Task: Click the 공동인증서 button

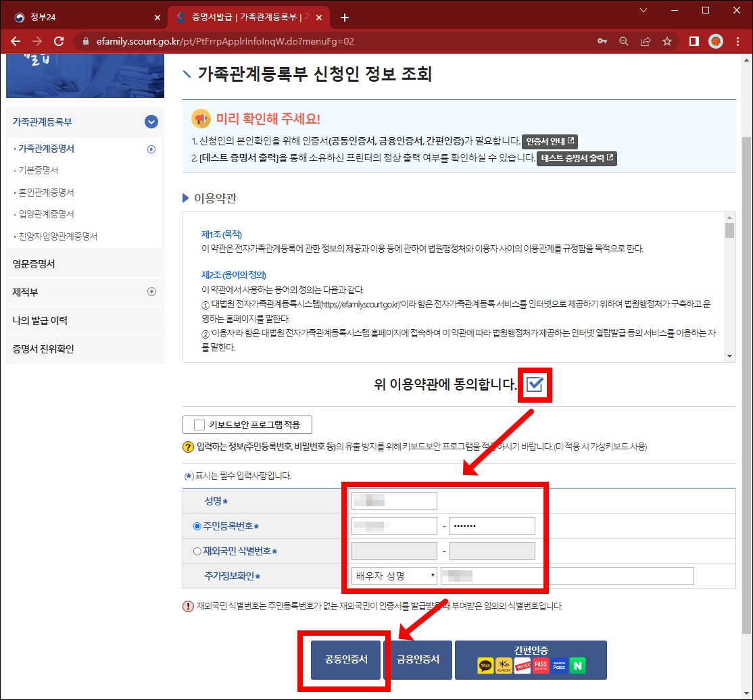Action: 344,659
